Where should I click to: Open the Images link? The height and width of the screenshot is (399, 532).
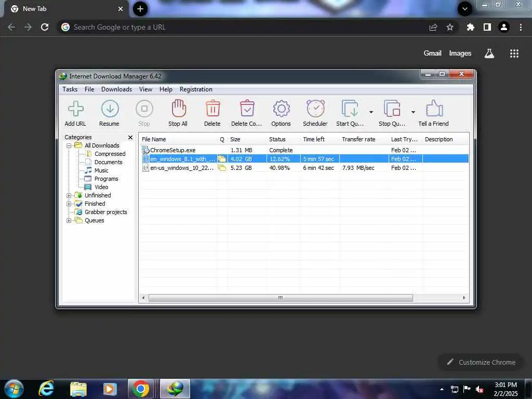[x=460, y=54]
